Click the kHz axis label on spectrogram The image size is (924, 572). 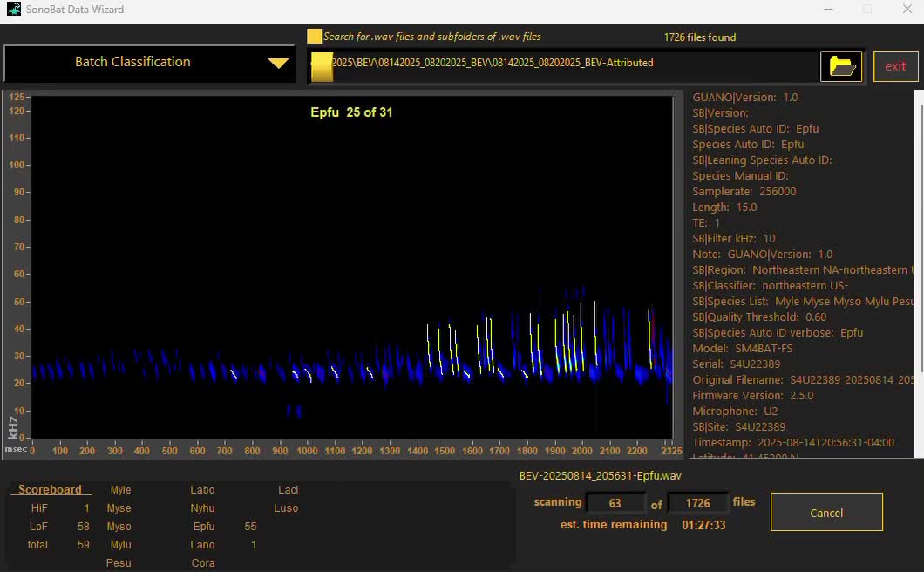[x=12, y=427]
